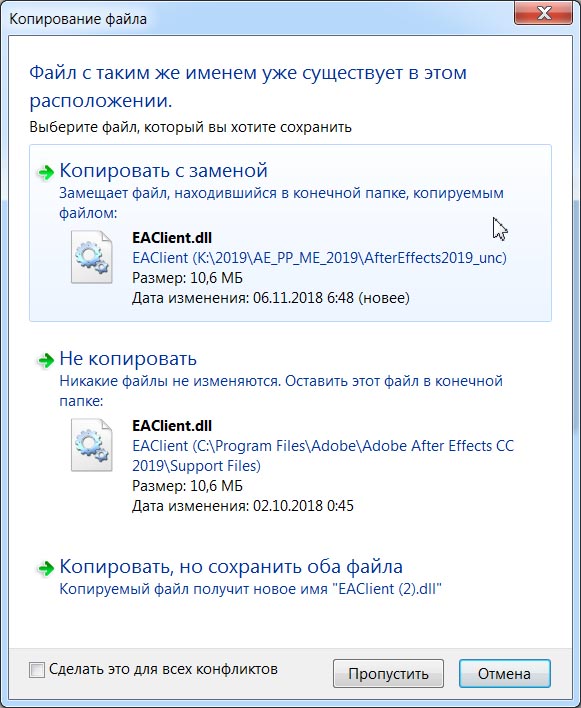This screenshot has height=708, width=581.
Task: Select the "Не копировать" option title
Action: (x=128, y=359)
